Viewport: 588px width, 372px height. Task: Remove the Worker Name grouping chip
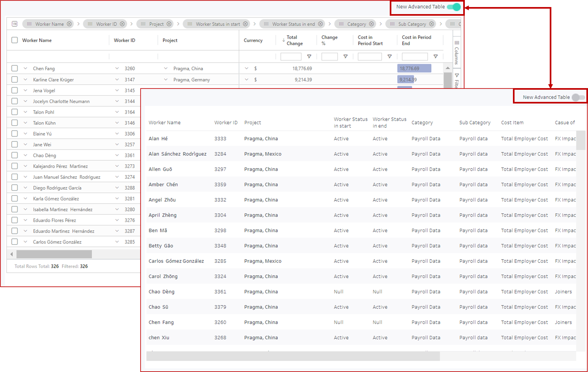point(69,24)
